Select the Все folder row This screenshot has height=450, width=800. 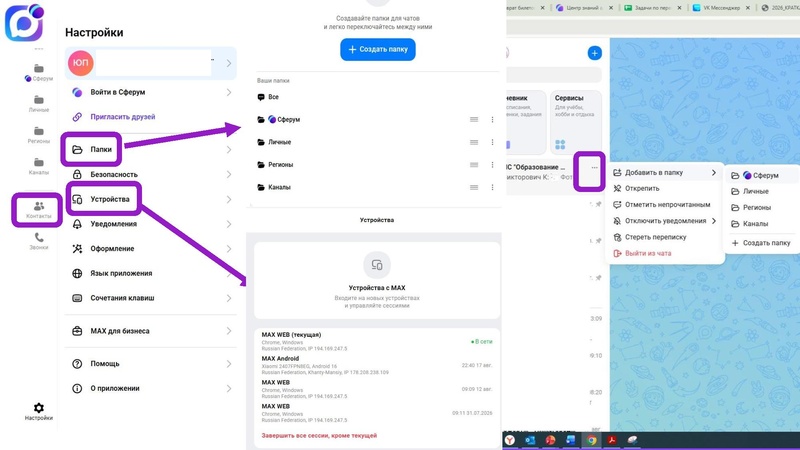tap(378, 97)
